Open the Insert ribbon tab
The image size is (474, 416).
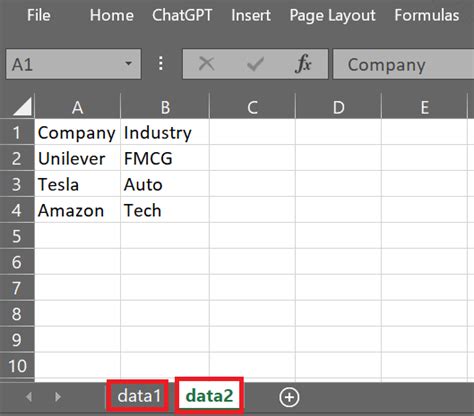pyautogui.click(x=251, y=15)
